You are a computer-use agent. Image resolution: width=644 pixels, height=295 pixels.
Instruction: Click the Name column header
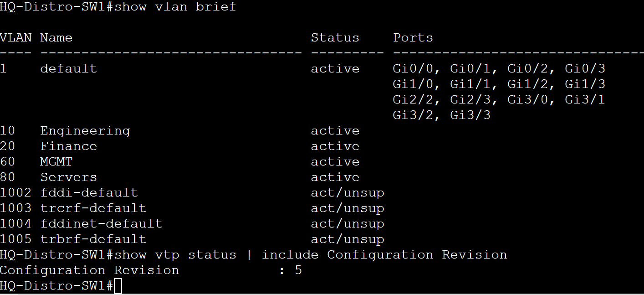tap(56, 38)
